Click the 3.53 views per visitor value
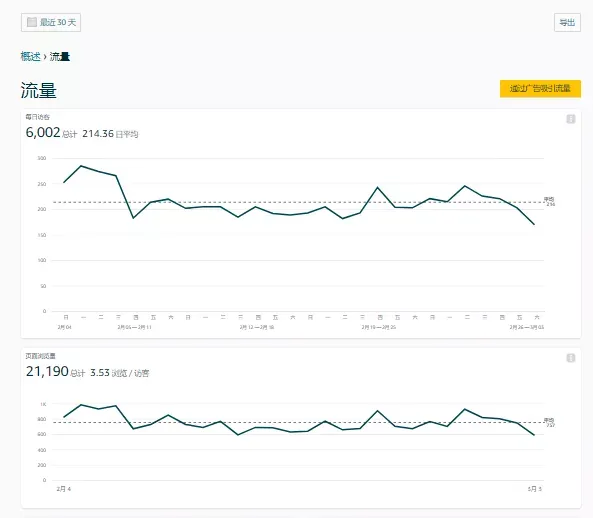The width and height of the screenshot is (593, 518). pos(100,373)
